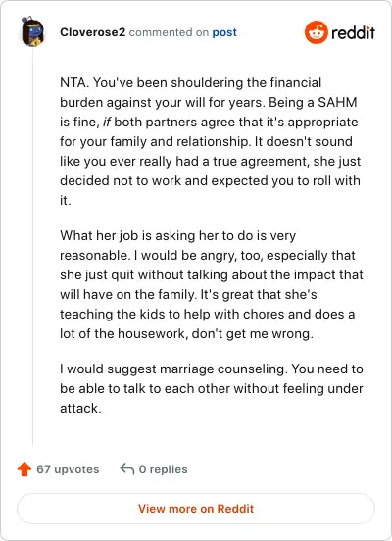Viewport: 392px width, 541px height.
Task: Click the word "SAHM" in first paragraph
Action: coord(337,103)
